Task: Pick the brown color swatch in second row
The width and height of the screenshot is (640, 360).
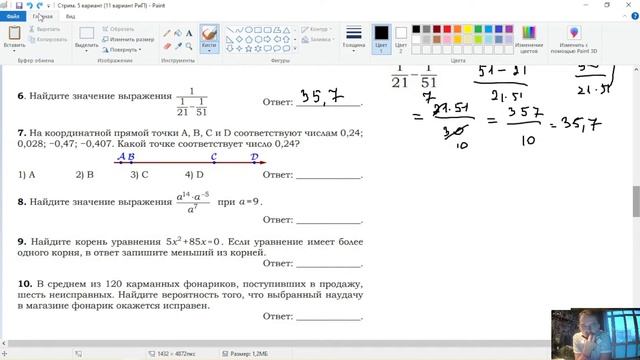Action: point(437,40)
